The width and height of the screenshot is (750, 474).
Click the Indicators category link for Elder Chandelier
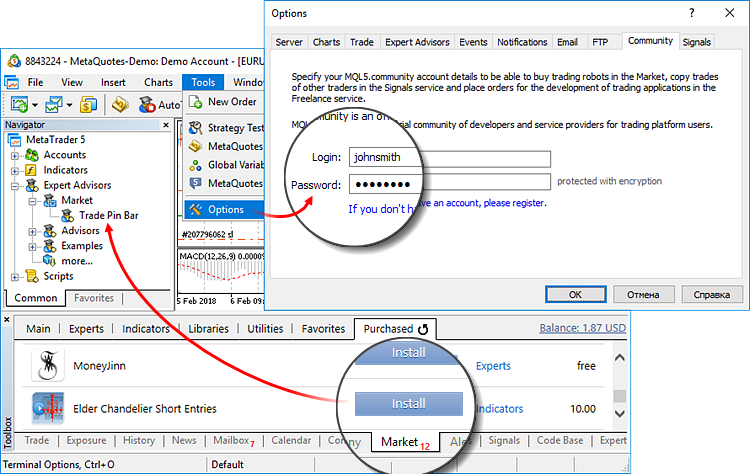pos(499,409)
